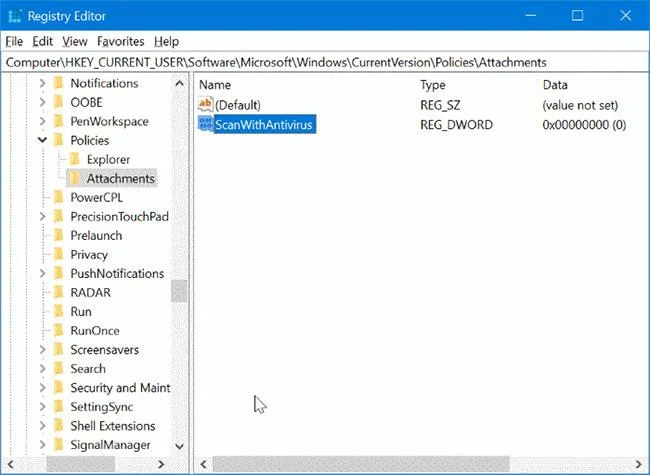
Task: Click the Notifications folder icon
Action: [59, 83]
